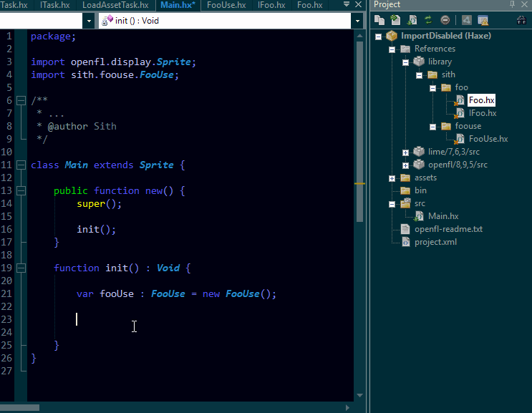The image size is (532, 413).
Task: Click the Foo.hx file icon in the tree
Action: [x=460, y=100]
